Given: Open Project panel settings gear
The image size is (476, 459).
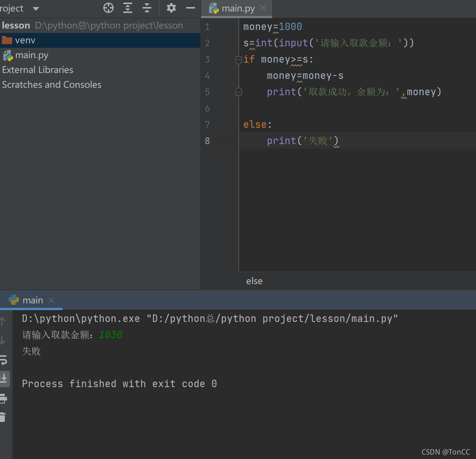Looking at the screenshot, I should (171, 8).
